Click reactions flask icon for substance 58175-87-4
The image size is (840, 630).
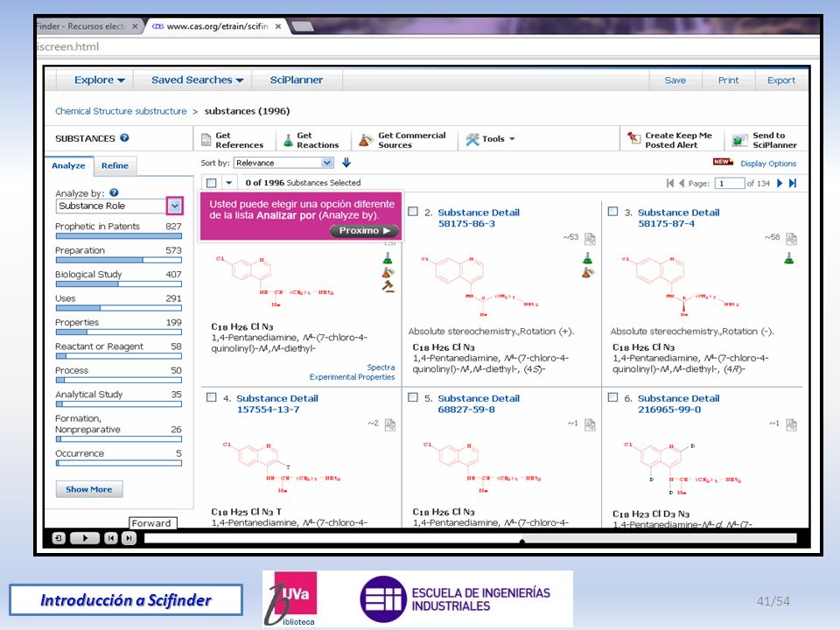coord(789,258)
